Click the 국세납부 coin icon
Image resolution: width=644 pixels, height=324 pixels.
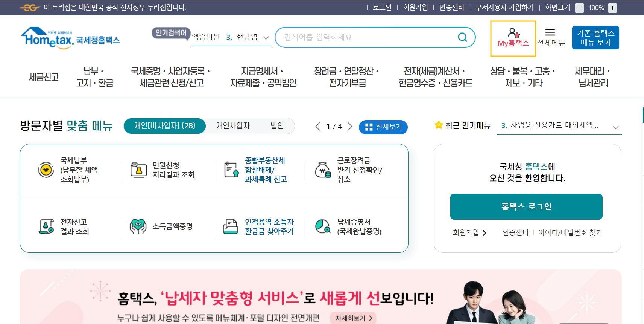pos(46,170)
